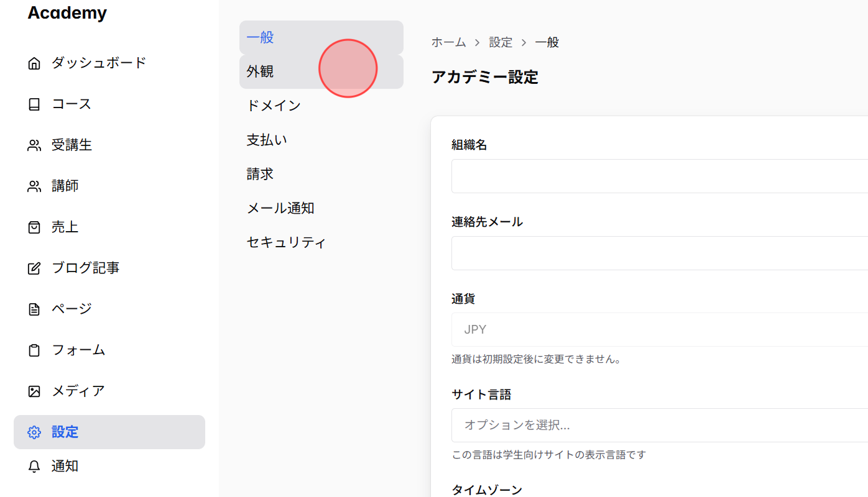
Task: Open ページ via the page icon
Action: pyautogui.click(x=34, y=308)
